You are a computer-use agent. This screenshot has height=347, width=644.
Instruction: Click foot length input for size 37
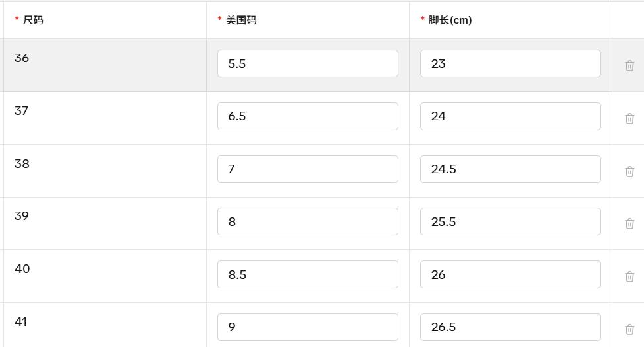[x=510, y=116]
